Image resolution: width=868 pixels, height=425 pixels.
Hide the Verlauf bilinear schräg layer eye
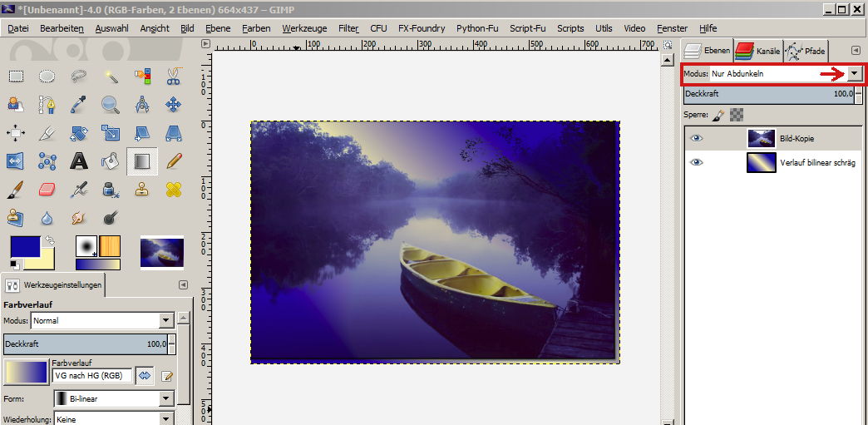(x=697, y=162)
